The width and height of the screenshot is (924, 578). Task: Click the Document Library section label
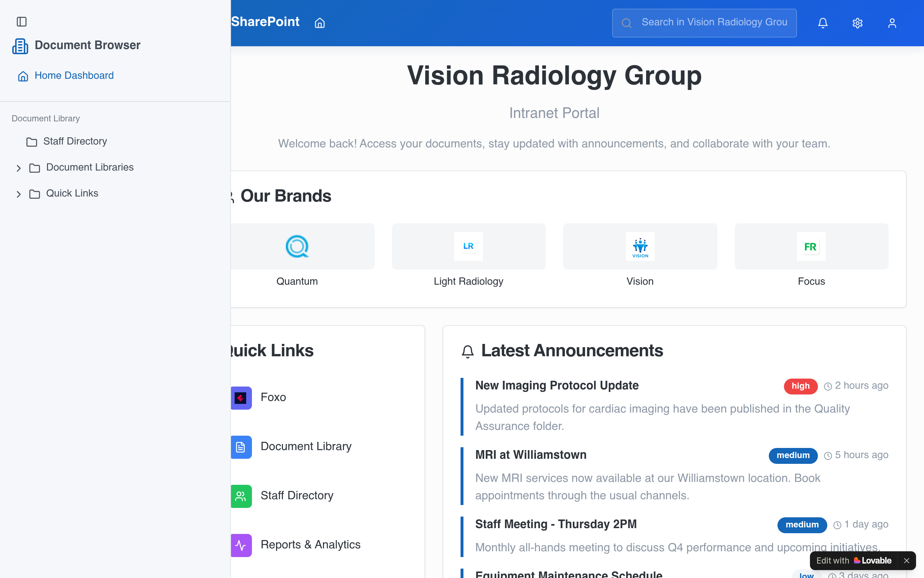pos(46,118)
